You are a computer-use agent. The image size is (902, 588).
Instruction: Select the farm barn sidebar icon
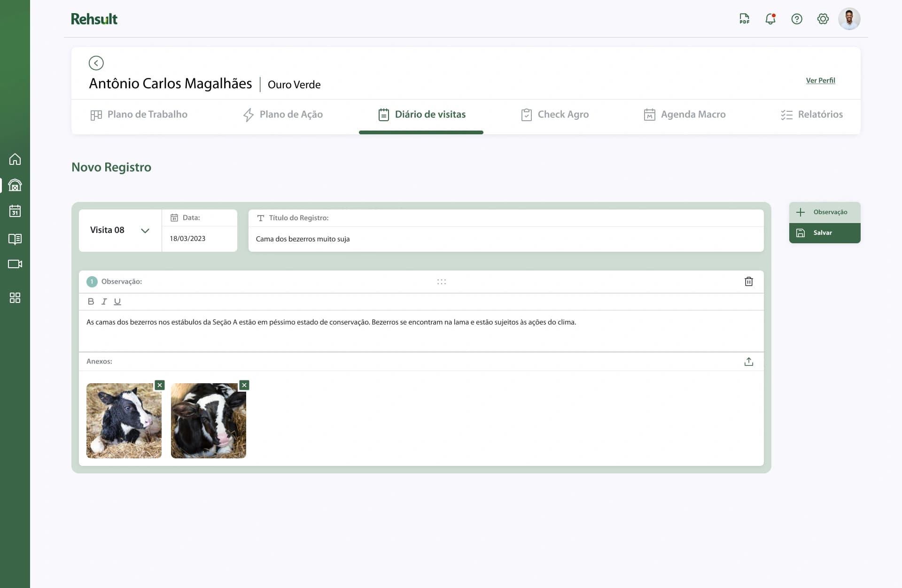point(15,185)
